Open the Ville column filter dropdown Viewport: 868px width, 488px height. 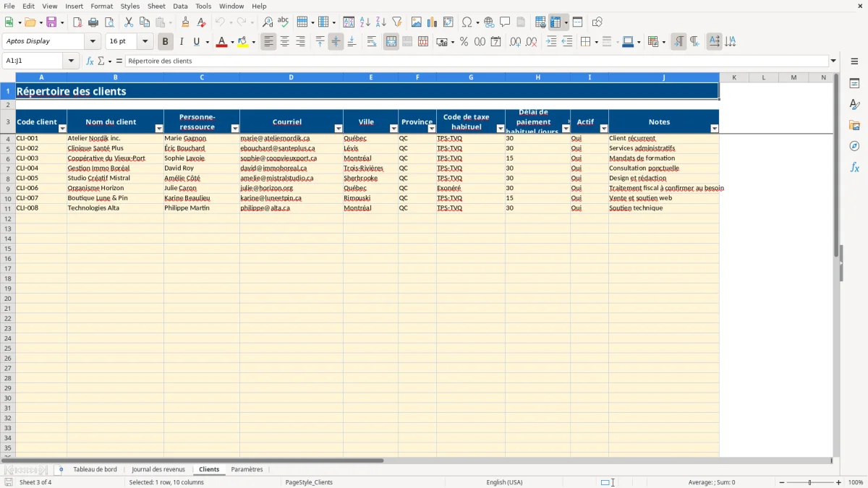tap(393, 129)
